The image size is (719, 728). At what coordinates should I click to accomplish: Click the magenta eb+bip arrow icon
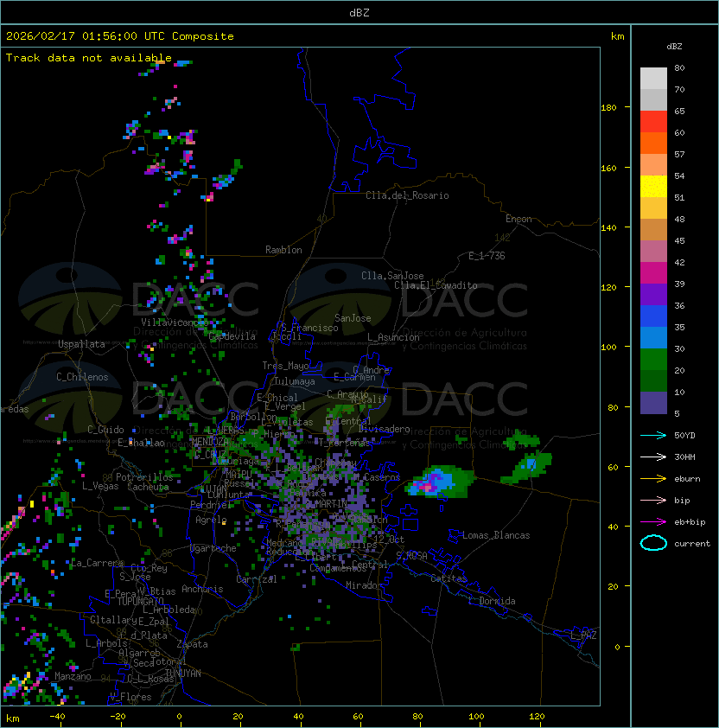point(653,522)
